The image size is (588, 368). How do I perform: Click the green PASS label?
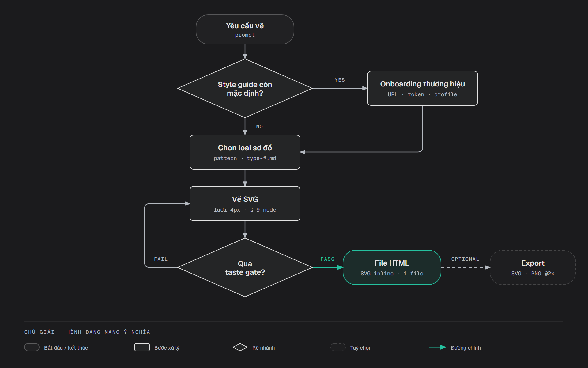327,259
